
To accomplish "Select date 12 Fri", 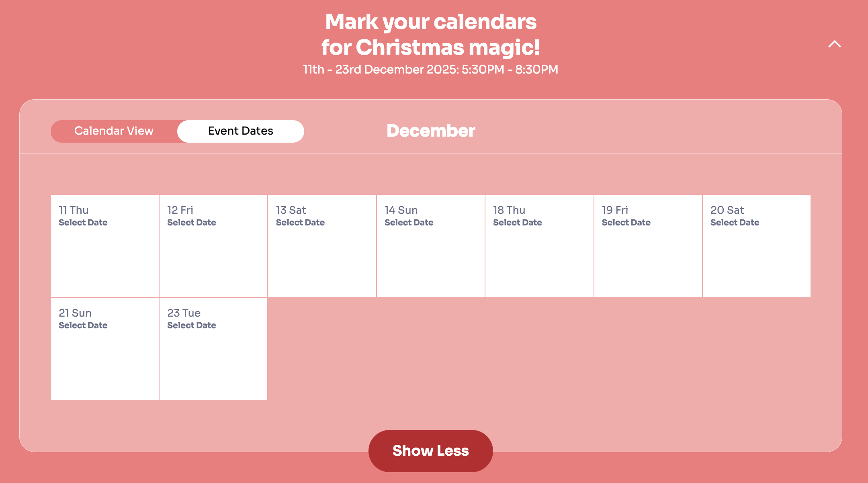I will coord(213,246).
